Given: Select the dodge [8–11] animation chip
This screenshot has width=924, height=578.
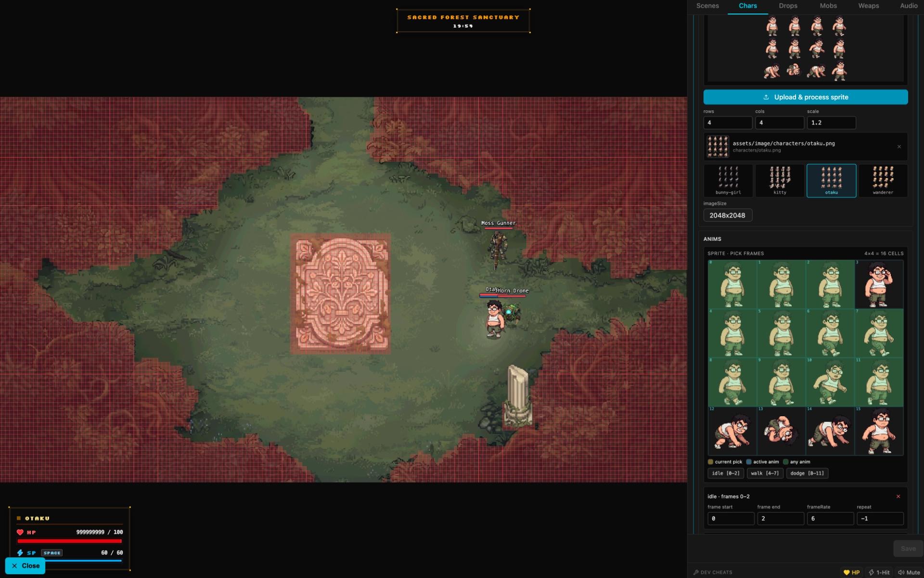Looking at the screenshot, I should pos(807,473).
